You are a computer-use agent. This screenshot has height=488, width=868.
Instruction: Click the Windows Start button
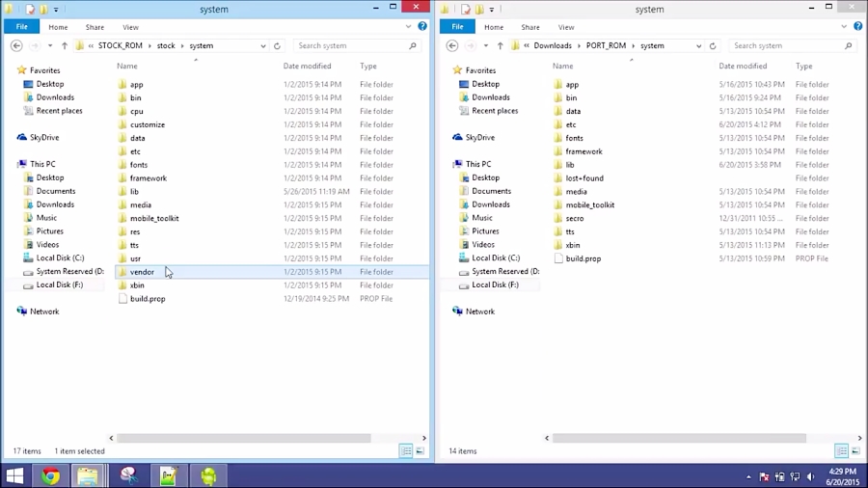(14, 475)
